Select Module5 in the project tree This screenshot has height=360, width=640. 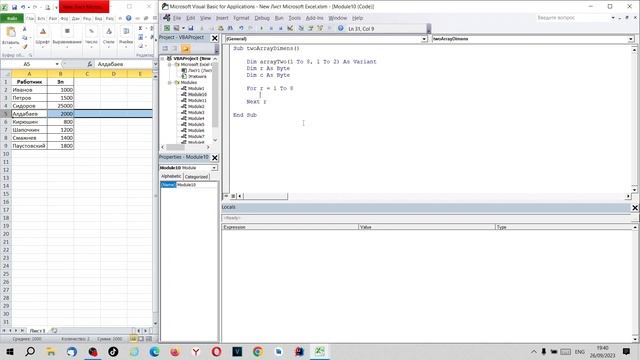pyautogui.click(x=196, y=124)
